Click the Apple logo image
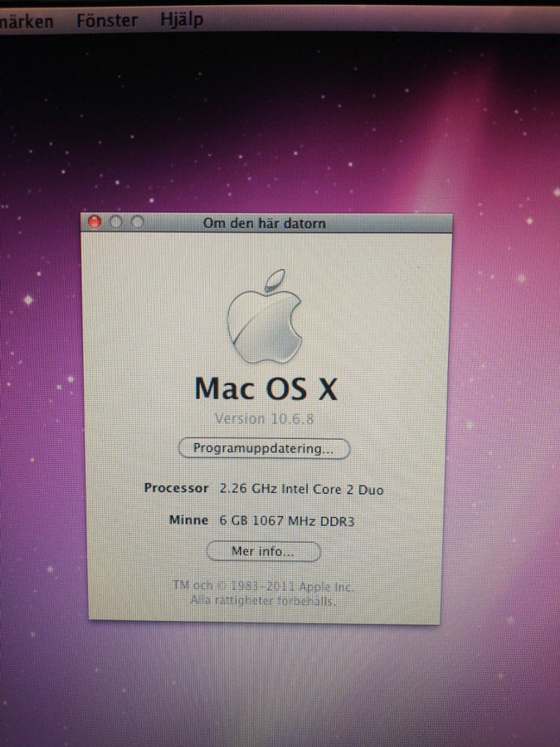 click(265, 316)
